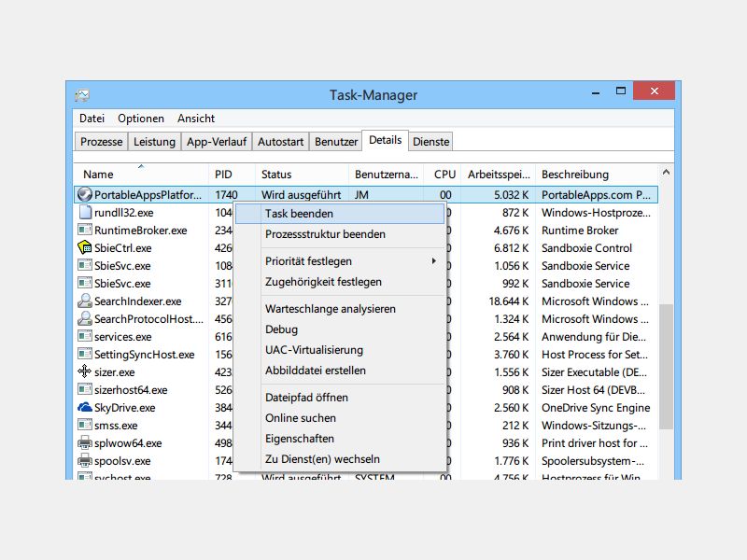
Task: Select the OneDrive Sync Engine description
Action: [x=596, y=408]
